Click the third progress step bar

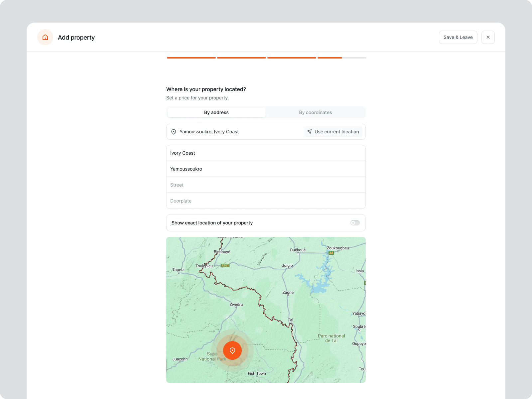click(292, 58)
